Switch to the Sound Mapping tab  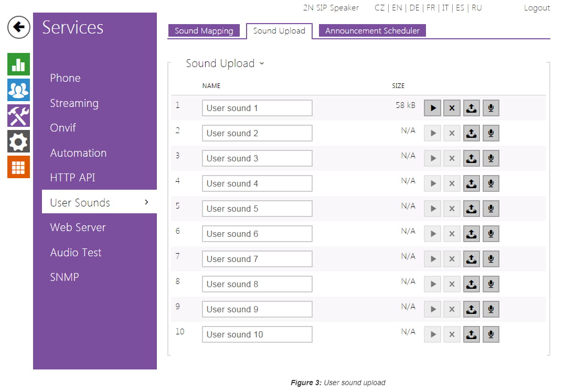point(204,30)
